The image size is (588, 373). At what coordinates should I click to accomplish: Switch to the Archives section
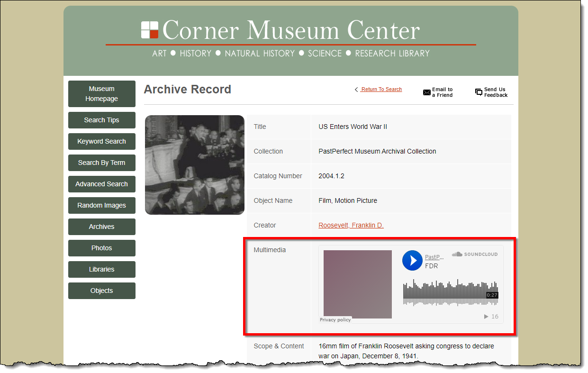point(101,227)
